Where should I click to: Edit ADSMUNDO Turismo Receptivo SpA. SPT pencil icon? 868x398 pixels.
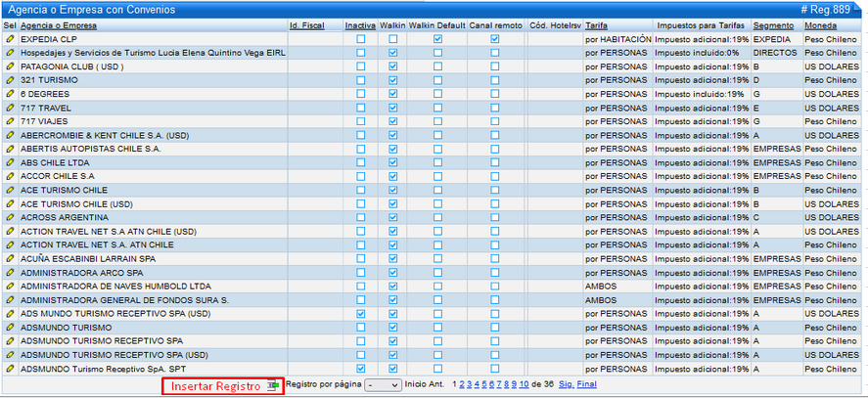(10, 368)
